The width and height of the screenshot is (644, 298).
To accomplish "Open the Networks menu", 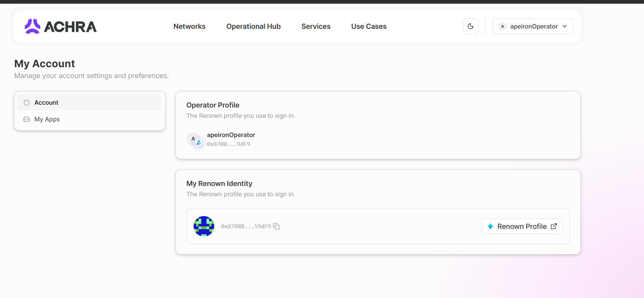I will pos(189,26).
